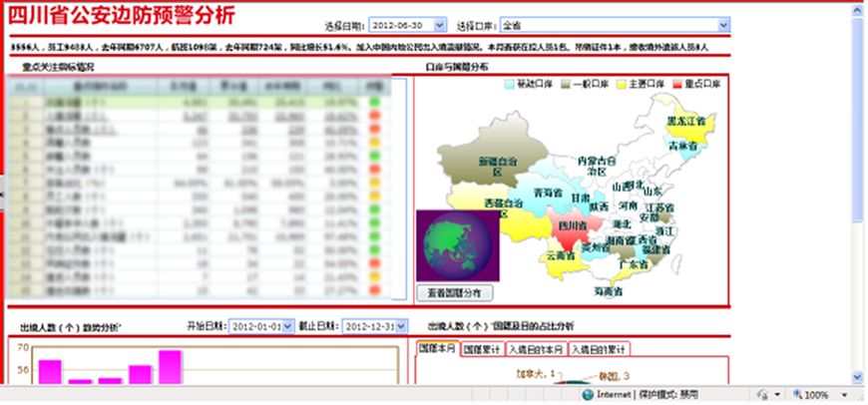Click the green status indicator in first table row
The image size is (868, 405).
click(375, 102)
